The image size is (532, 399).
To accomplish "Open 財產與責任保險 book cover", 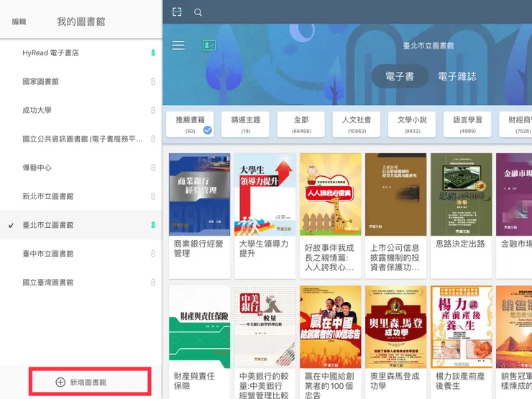I will (x=200, y=327).
